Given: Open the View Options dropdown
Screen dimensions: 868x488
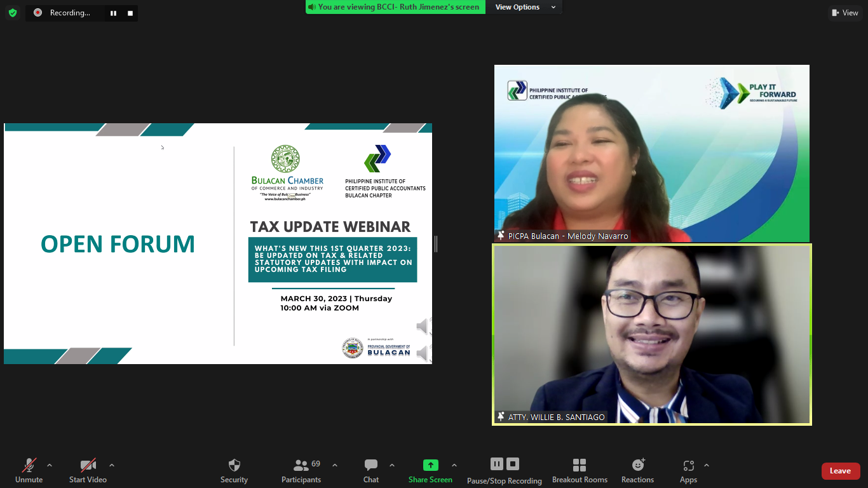Looking at the screenshot, I should (x=526, y=7).
